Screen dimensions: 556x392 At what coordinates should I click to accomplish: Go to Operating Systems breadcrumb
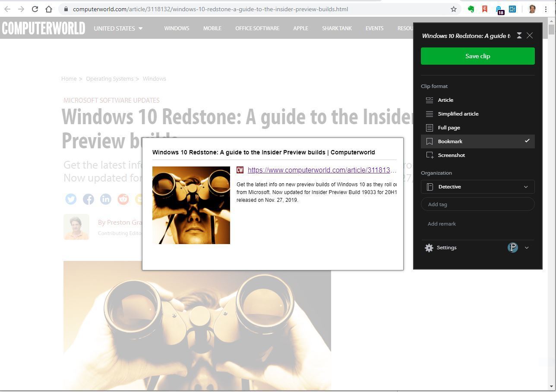[x=110, y=79]
